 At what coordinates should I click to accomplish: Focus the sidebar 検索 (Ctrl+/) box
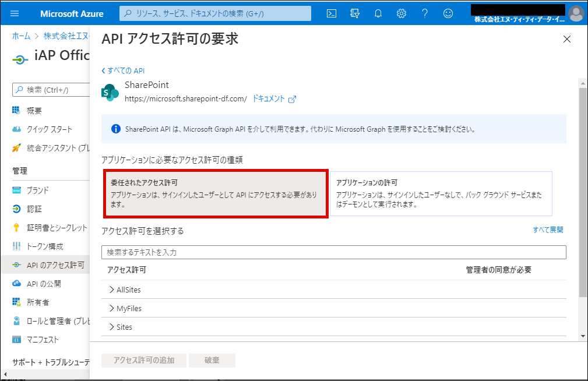(51, 90)
